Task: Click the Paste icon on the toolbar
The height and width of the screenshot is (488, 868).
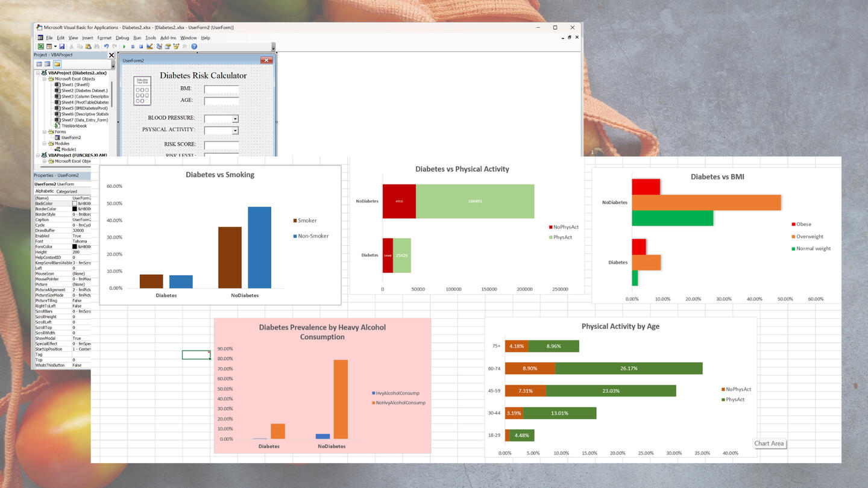Action: point(88,46)
